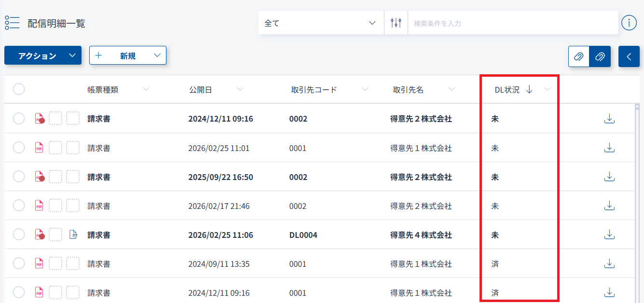644x303 pixels.
Task: Click document icon in DL0004 row
Action: coord(73,235)
